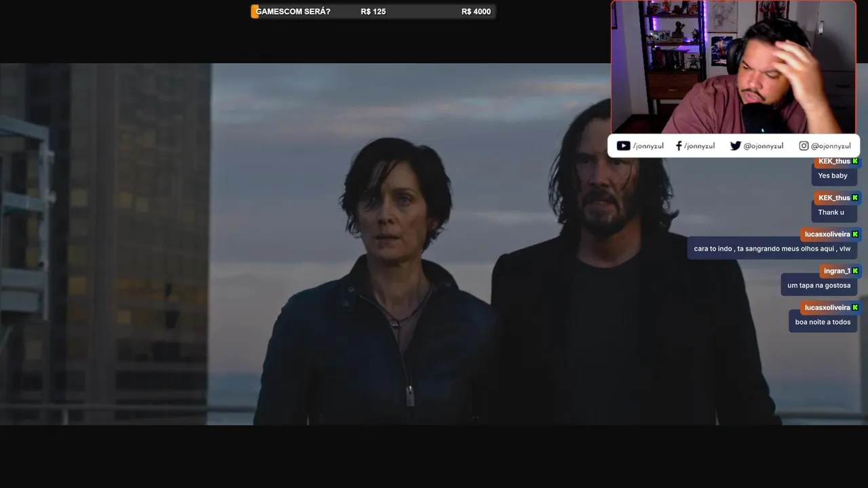868x488 pixels.
Task: Click the badge beside lucasxoliveira above 'cara to indo'
Action: 855,235
